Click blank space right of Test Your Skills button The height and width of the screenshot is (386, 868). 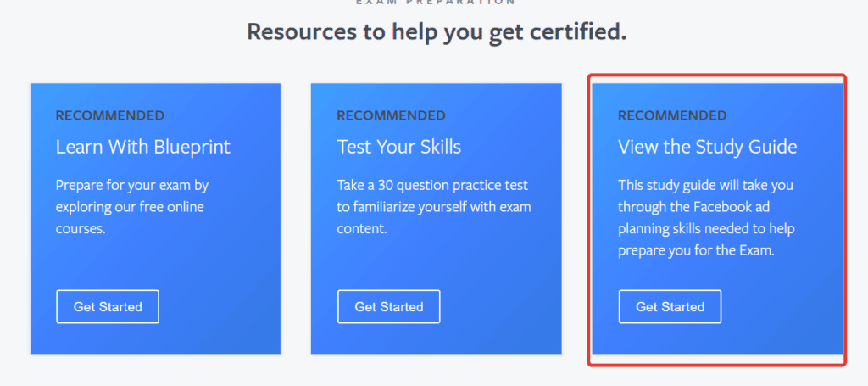[500, 307]
